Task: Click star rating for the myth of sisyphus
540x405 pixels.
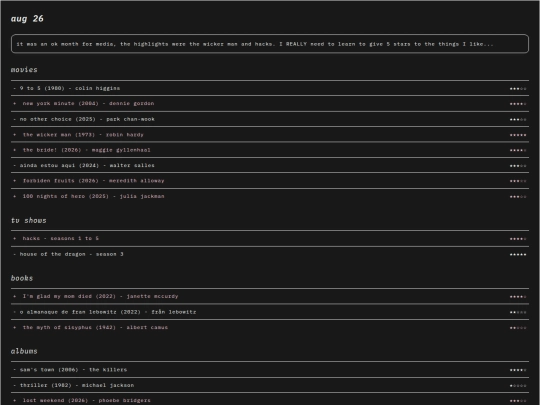Action: coord(518,328)
